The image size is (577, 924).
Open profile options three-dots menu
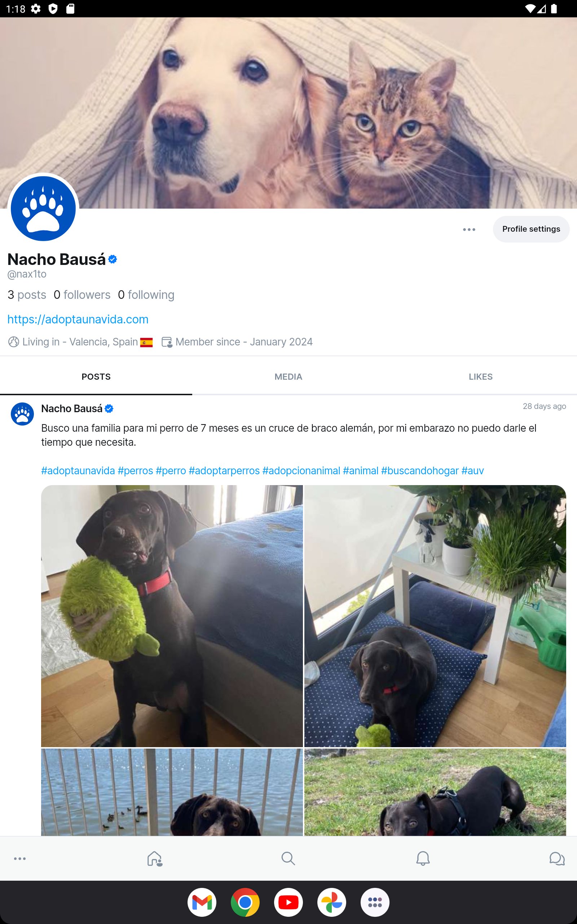click(469, 230)
